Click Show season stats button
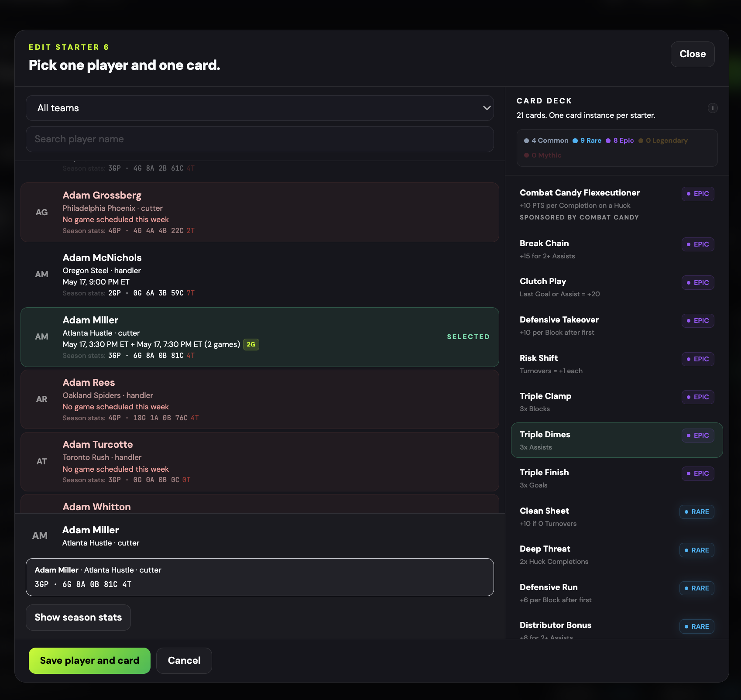This screenshot has height=700, width=741. pyautogui.click(x=78, y=618)
